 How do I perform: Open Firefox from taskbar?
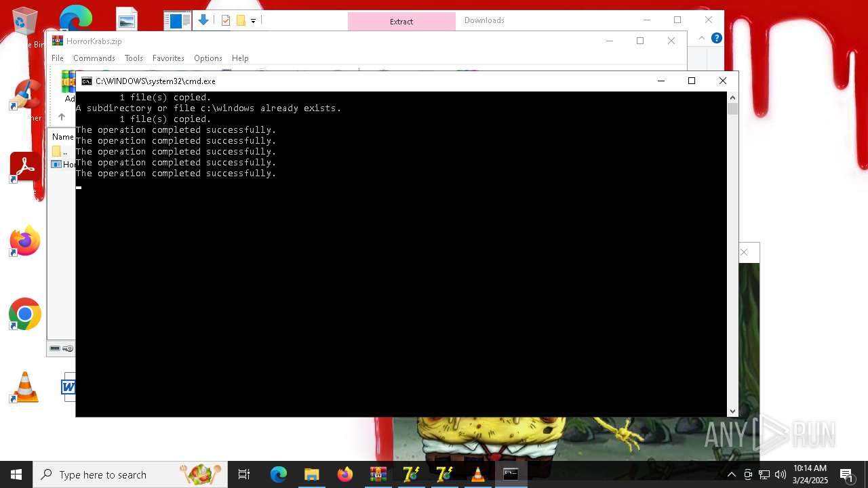pyautogui.click(x=345, y=474)
